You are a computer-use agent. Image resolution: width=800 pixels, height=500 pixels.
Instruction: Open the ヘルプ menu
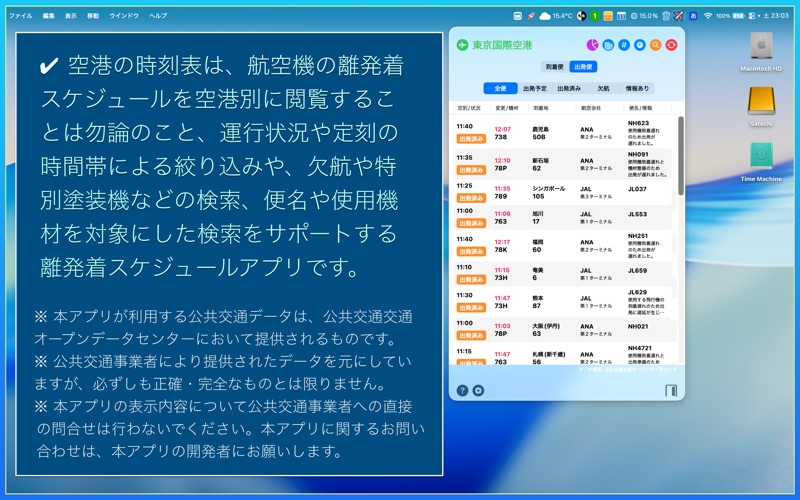click(158, 16)
